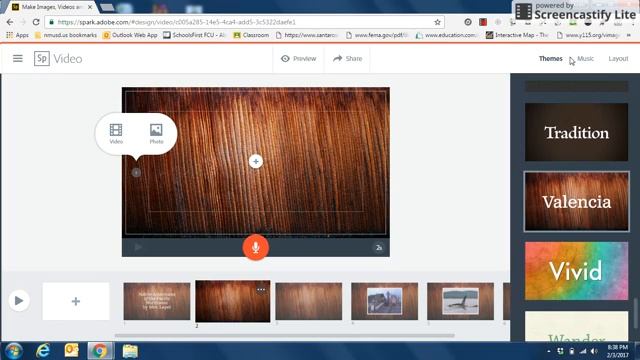Click the Adobe Spark Sp logo

[x=42, y=58]
